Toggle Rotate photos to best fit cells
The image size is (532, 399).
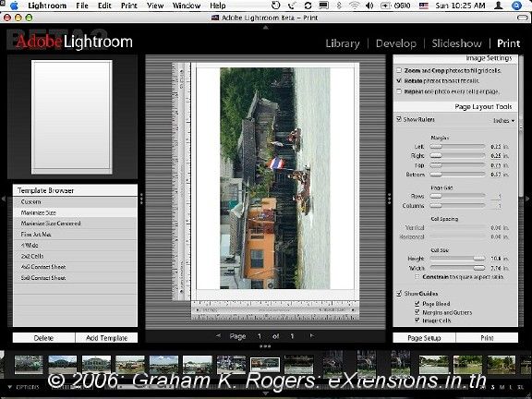399,80
